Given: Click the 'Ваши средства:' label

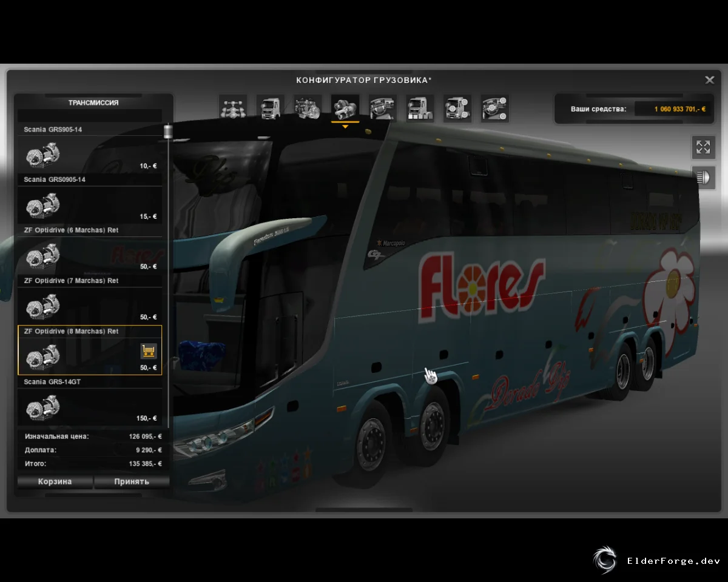Looking at the screenshot, I should point(598,109).
